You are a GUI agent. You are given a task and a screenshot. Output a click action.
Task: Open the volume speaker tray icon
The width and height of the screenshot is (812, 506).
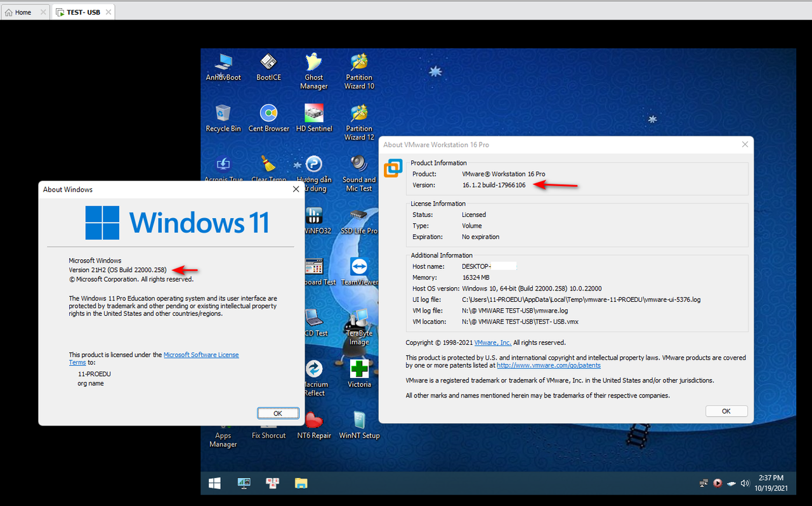click(745, 483)
